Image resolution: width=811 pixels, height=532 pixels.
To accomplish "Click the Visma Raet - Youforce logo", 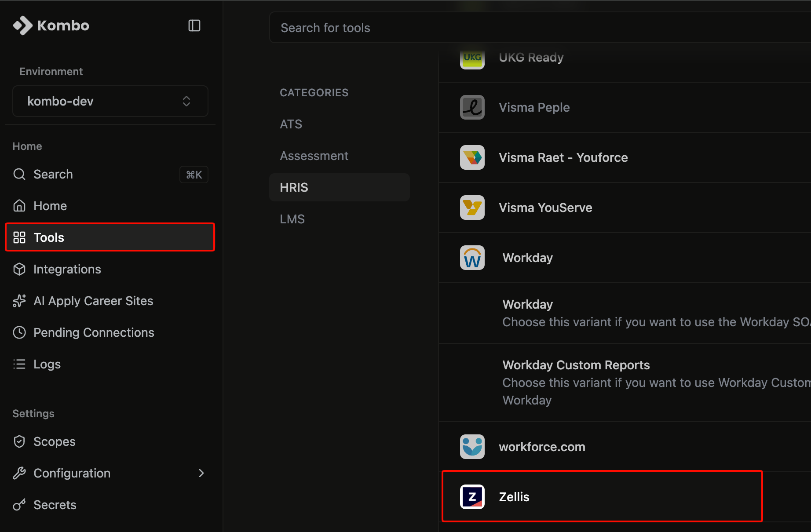I will (472, 157).
